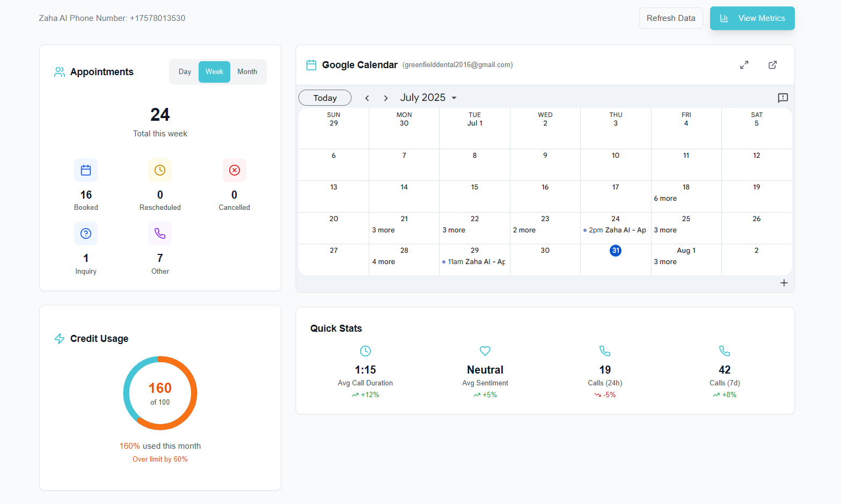Go to previous period with left chevron
Viewport: 841px width, 504px height.
point(367,98)
